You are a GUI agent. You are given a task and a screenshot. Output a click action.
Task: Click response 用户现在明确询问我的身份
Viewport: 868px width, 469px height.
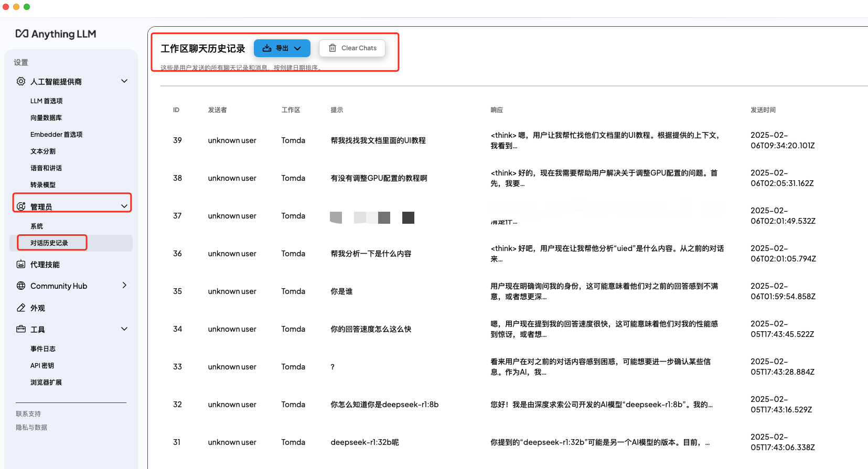point(604,291)
